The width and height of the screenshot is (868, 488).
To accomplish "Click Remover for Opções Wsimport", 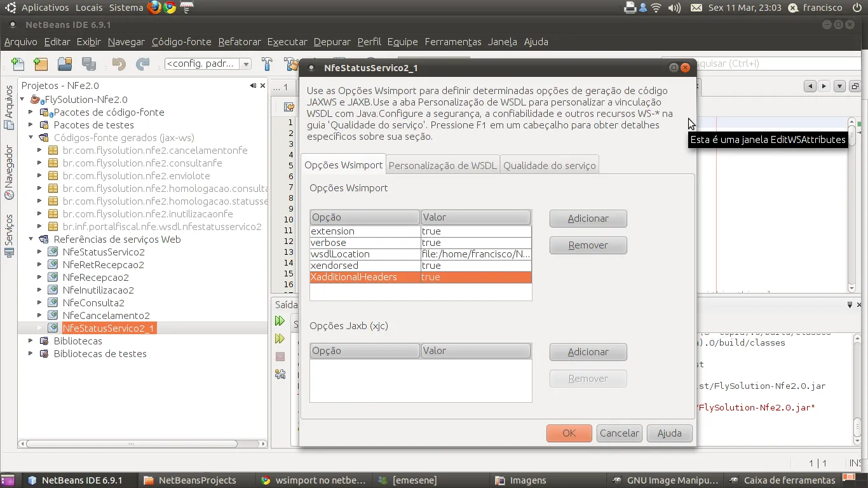I will click(588, 245).
